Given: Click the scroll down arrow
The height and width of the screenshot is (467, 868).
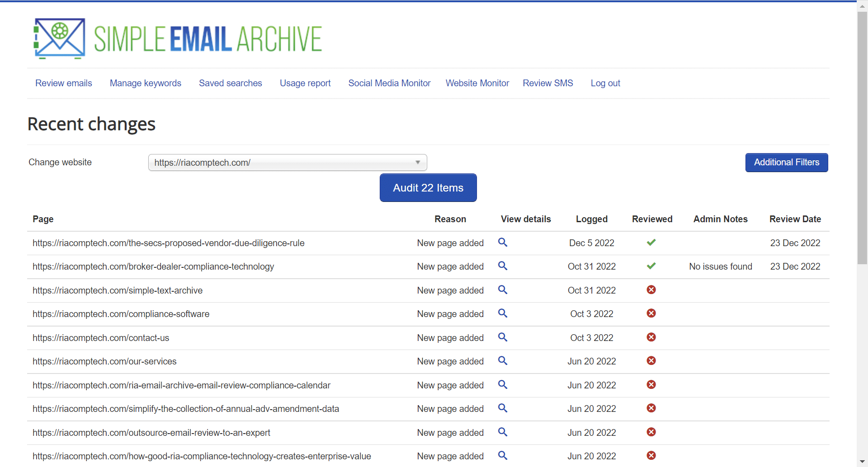Looking at the screenshot, I should [x=862, y=462].
